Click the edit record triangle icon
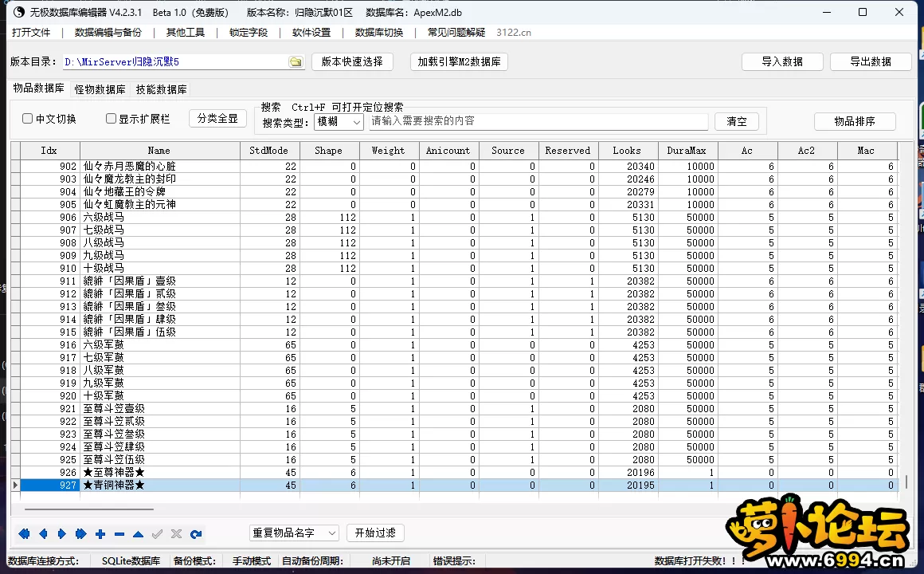924x574 pixels. point(138,534)
